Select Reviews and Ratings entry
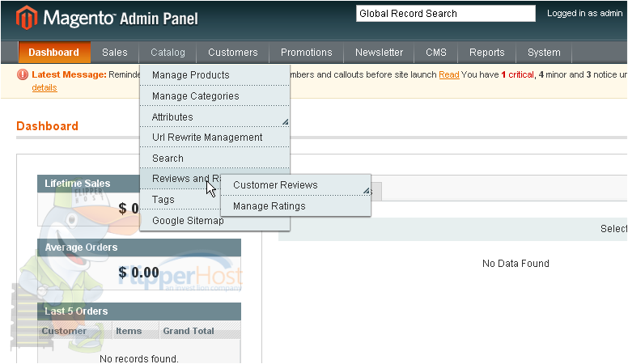Viewport: 628px width, 364px height. 180,179
